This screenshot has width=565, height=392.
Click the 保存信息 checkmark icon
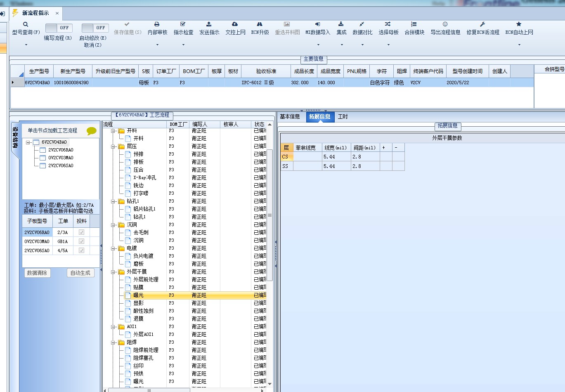tap(127, 24)
